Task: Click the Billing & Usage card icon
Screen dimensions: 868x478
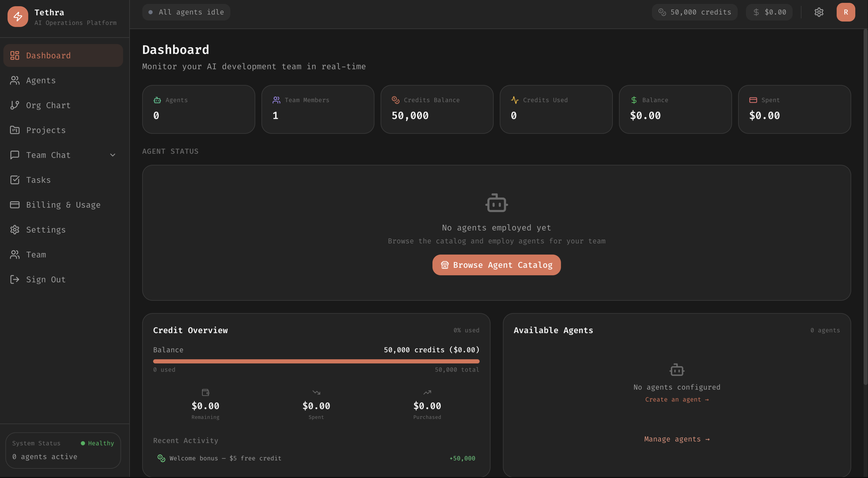Action: (14, 205)
